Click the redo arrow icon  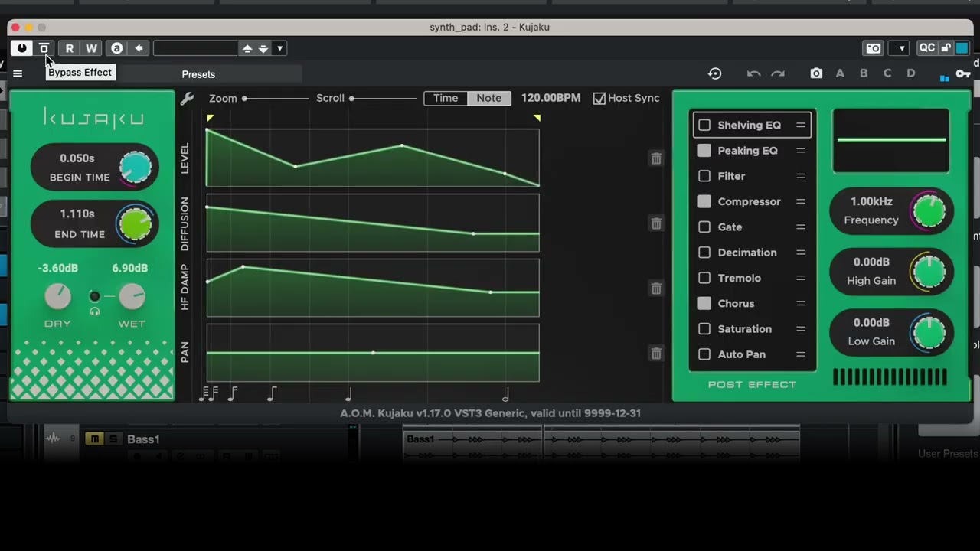click(778, 73)
